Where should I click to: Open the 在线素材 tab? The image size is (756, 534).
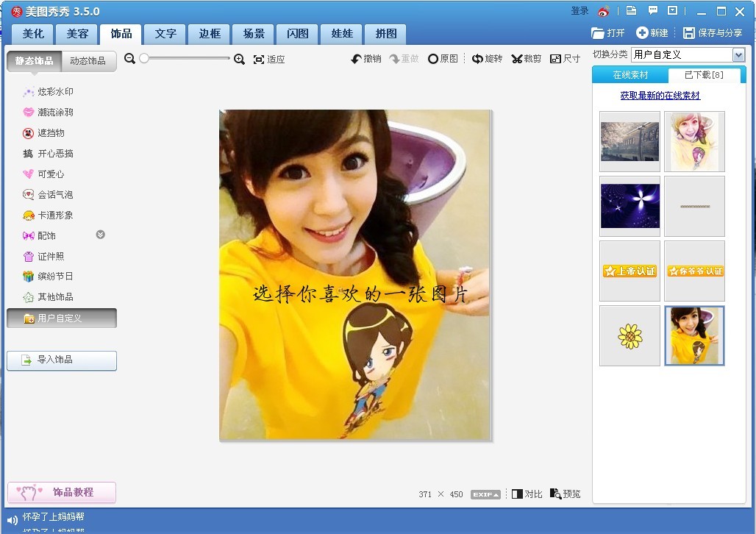pos(630,75)
